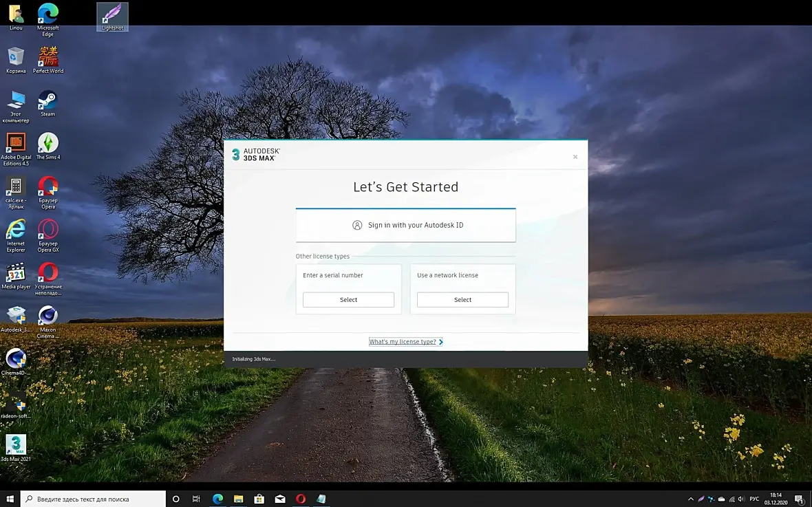This screenshot has width=812, height=507.
Task: Select the Корзина recycle bin icon
Action: [x=16, y=60]
